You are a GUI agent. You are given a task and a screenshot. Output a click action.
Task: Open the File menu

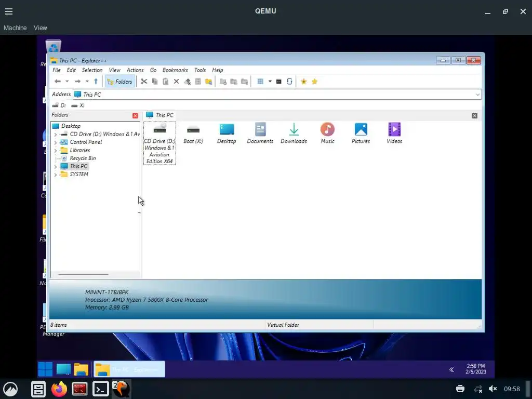coord(56,70)
